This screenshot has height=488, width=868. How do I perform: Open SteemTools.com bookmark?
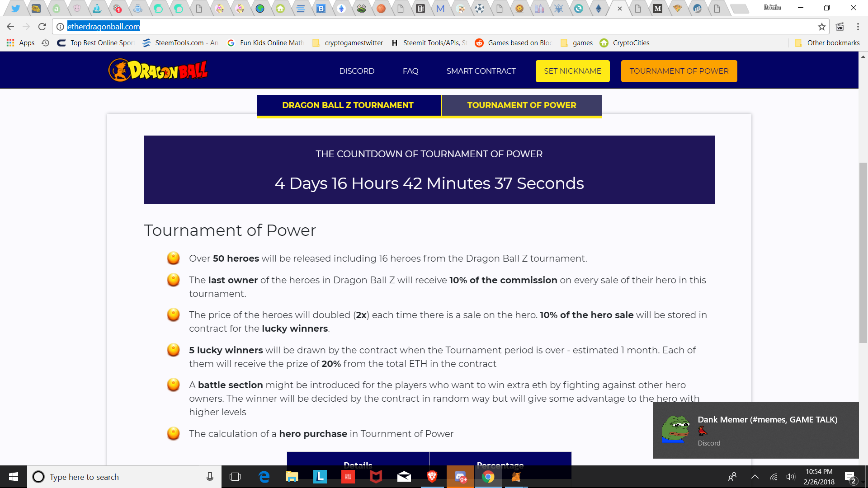pyautogui.click(x=180, y=43)
